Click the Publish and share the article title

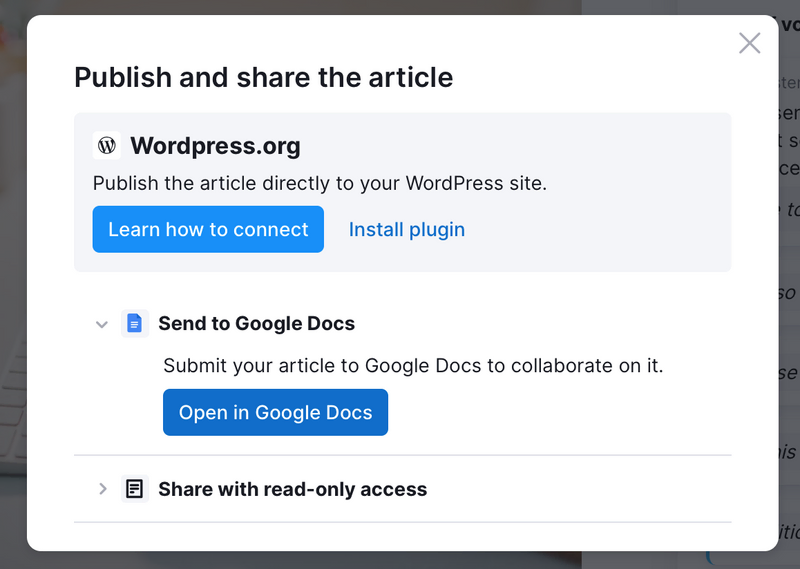click(264, 78)
